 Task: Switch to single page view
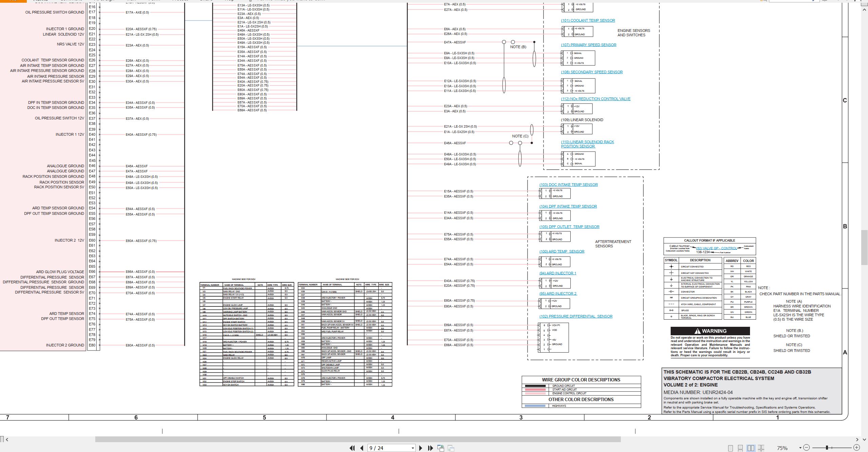tap(730, 448)
